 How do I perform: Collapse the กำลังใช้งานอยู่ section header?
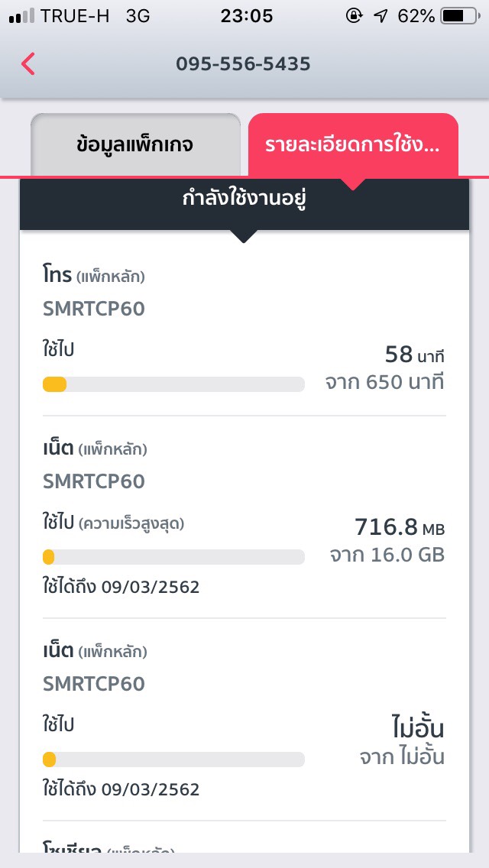pos(244,201)
